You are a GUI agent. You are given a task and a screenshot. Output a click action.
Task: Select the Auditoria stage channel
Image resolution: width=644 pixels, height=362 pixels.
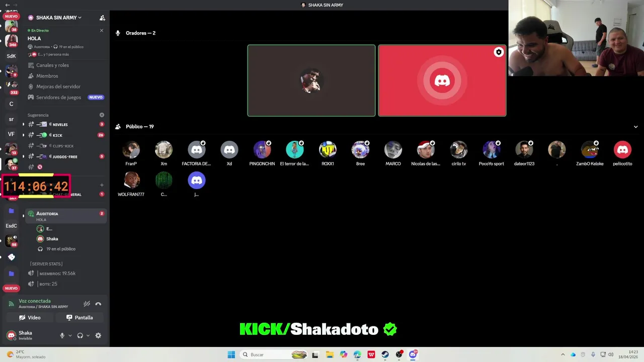pyautogui.click(x=65, y=216)
